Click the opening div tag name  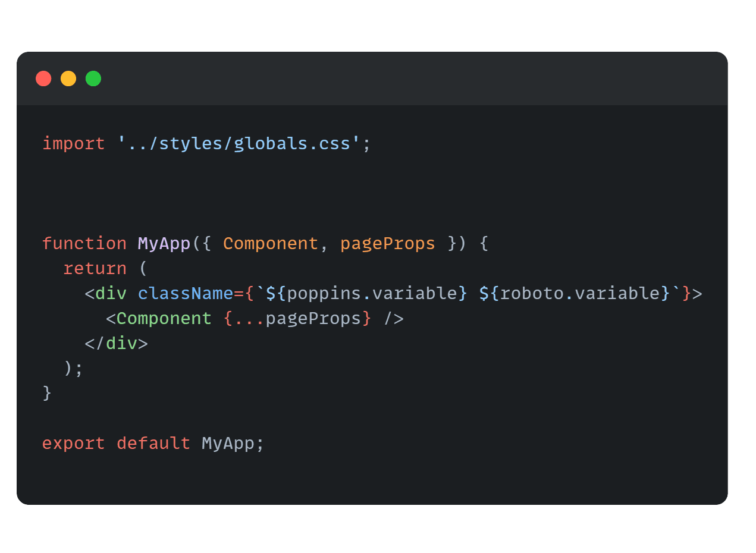coord(111,293)
